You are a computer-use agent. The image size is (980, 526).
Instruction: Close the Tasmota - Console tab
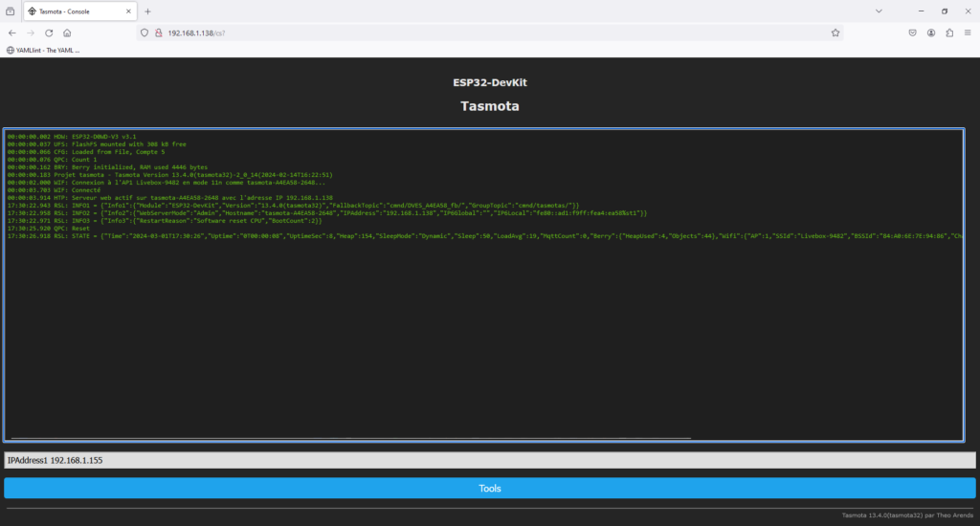128,11
